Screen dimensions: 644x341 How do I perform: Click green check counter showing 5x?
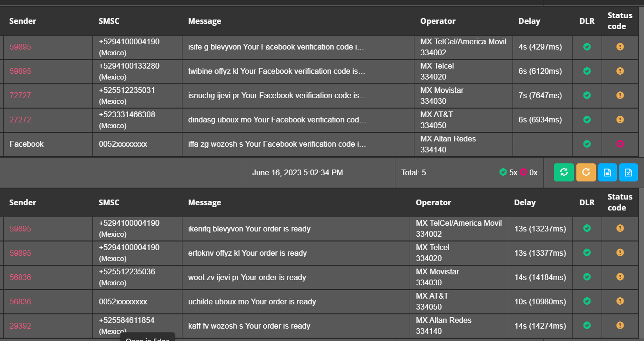coord(508,172)
